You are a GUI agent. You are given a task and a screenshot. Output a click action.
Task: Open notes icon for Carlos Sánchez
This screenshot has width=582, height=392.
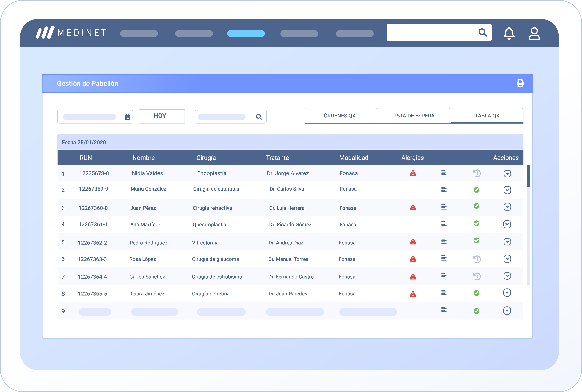[444, 276]
